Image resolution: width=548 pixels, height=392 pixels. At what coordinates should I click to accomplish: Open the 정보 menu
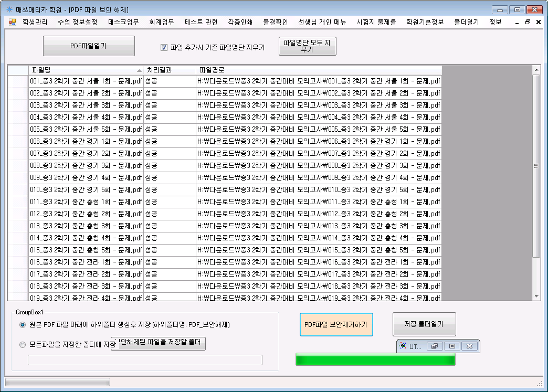coord(495,22)
